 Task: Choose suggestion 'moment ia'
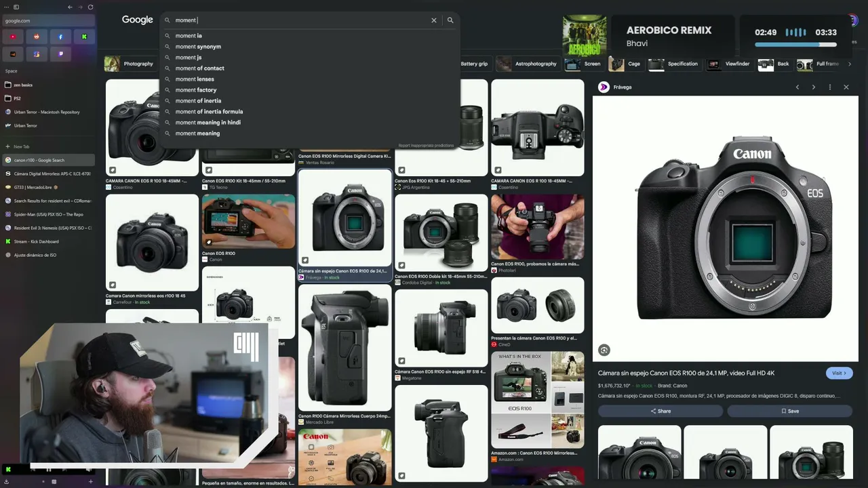click(x=310, y=36)
